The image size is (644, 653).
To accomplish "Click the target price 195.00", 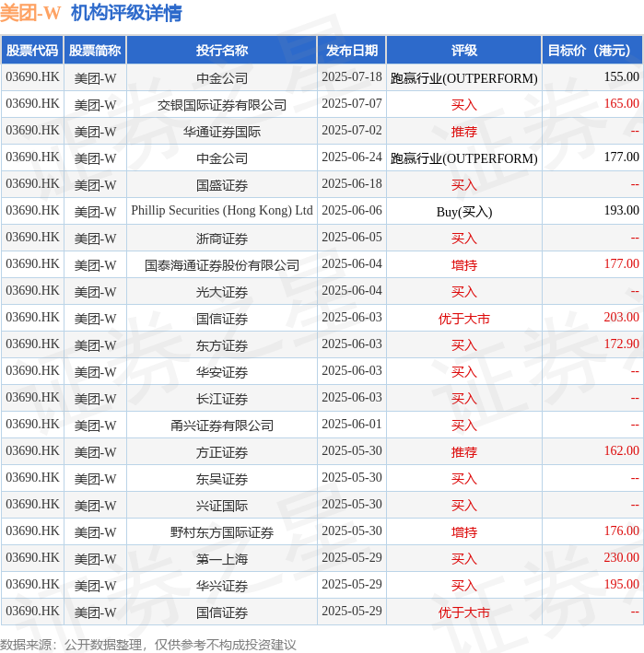I will (622, 584).
